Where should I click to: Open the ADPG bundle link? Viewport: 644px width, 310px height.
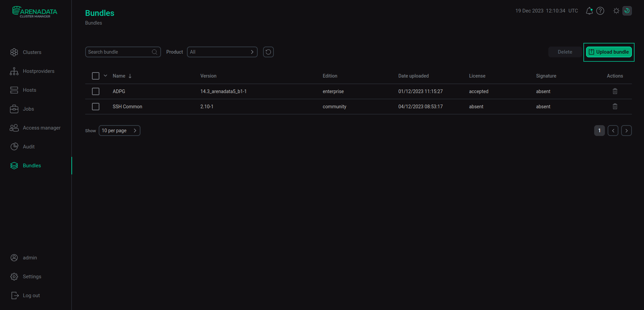tap(119, 91)
